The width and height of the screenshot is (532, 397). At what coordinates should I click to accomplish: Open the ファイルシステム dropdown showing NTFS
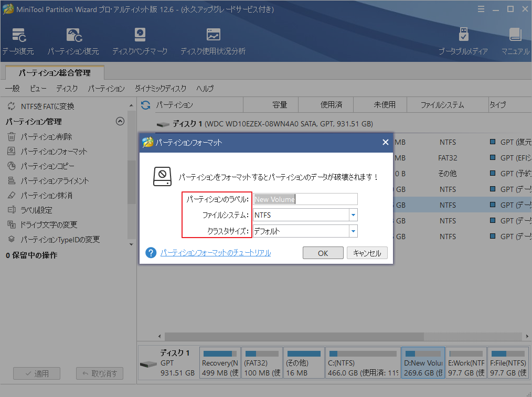[x=353, y=215]
